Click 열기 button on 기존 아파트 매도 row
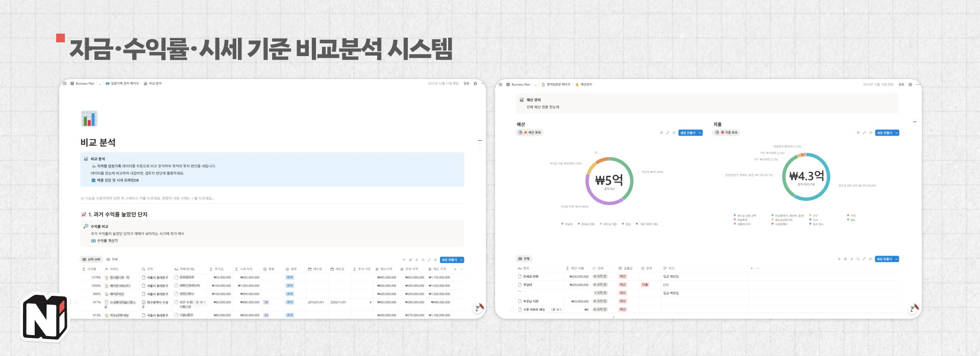Viewport: 980px width, 356px height. (556, 310)
